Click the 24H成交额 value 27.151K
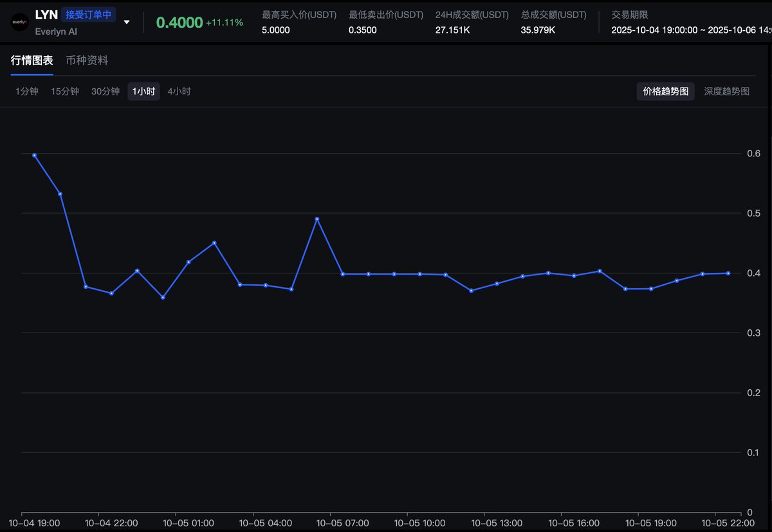The height and width of the screenshot is (532, 772). (x=452, y=30)
